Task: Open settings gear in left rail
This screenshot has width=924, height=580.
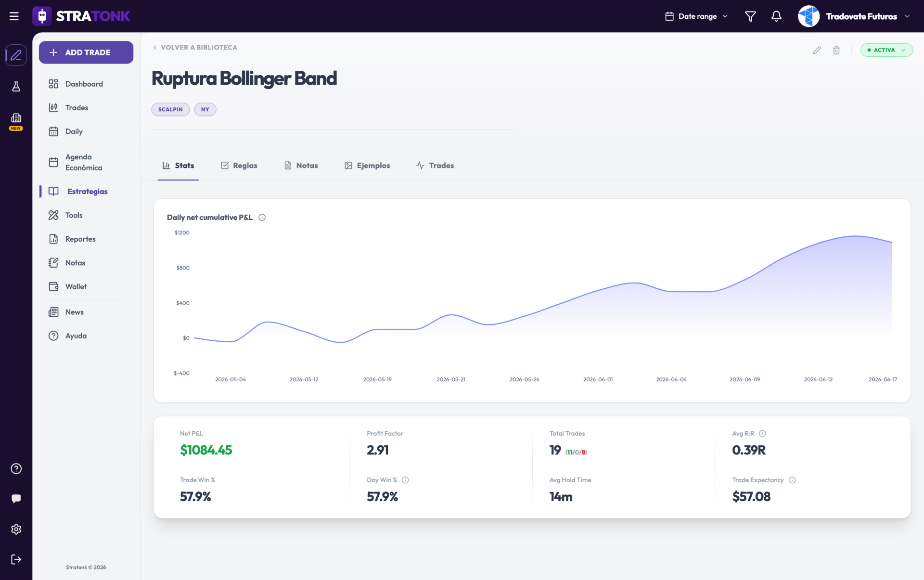Action: [x=16, y=529]
